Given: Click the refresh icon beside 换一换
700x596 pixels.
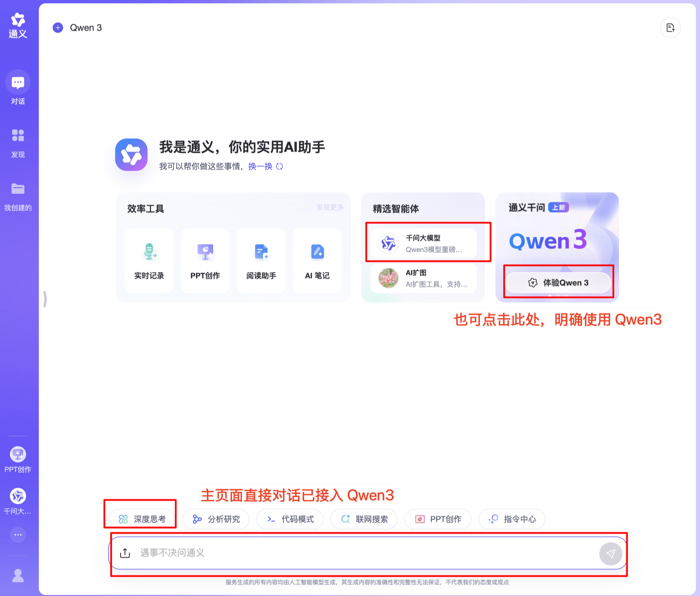Looking at the screenshot, I should tap(280, 166).
